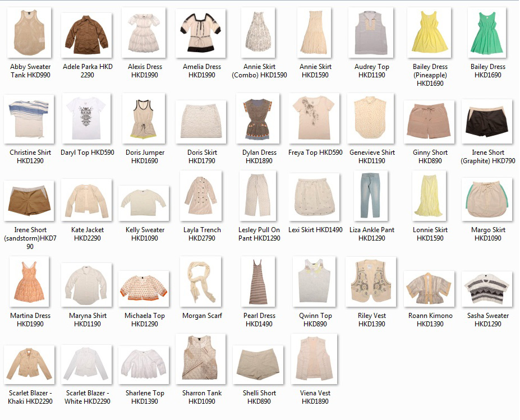Select the 'Lexi Skirt HKD1490' label
Image resolution: width=520 pixels, height=420 pixels.
315,230
